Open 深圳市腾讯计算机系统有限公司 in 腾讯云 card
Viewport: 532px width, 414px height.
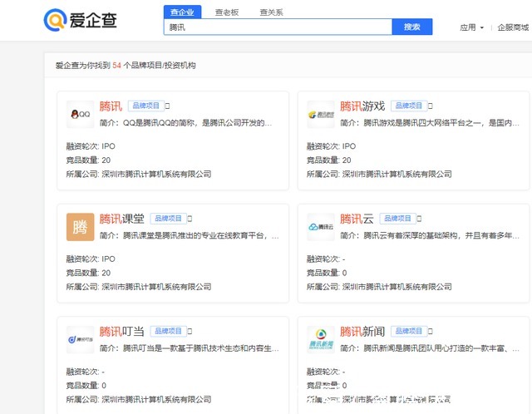tap(397, 287)
